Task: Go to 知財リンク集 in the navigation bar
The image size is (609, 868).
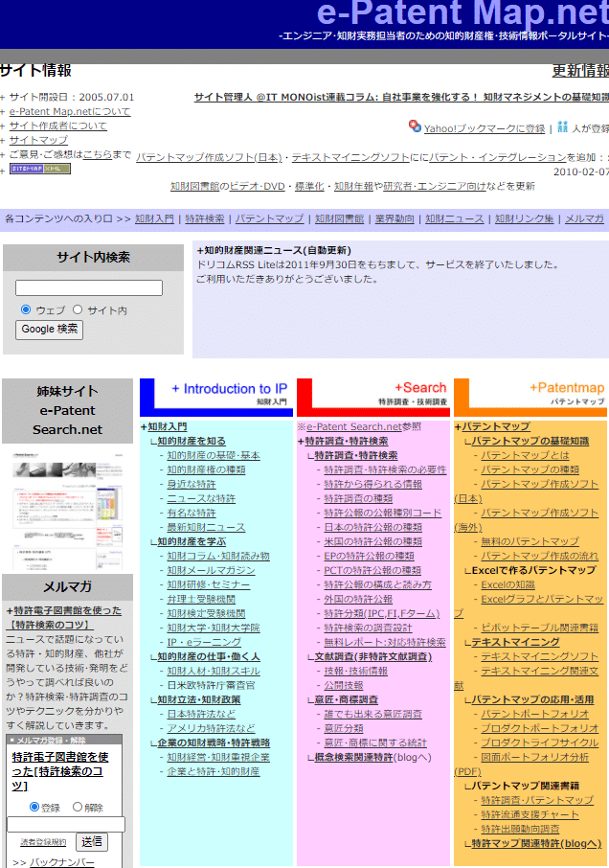Action: point(524,218)
